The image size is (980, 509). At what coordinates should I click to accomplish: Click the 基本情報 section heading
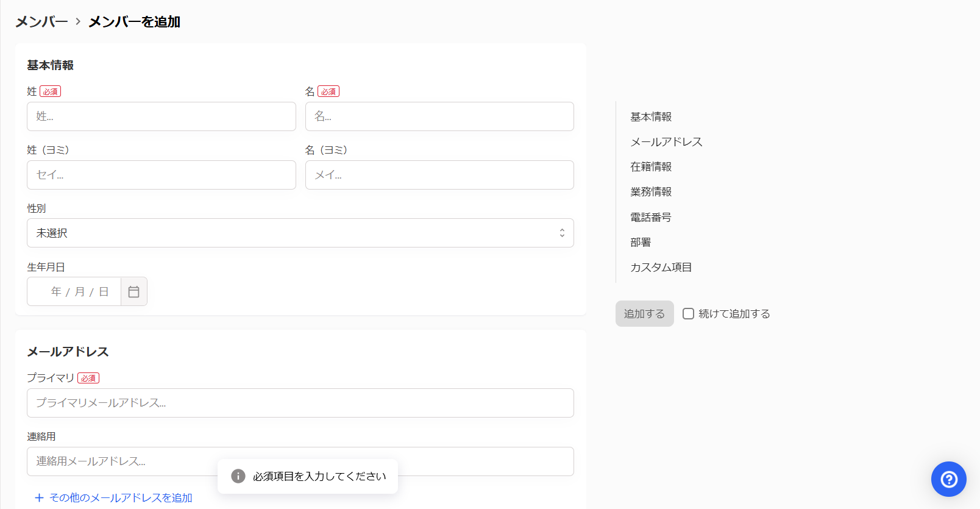coord(51,65)
